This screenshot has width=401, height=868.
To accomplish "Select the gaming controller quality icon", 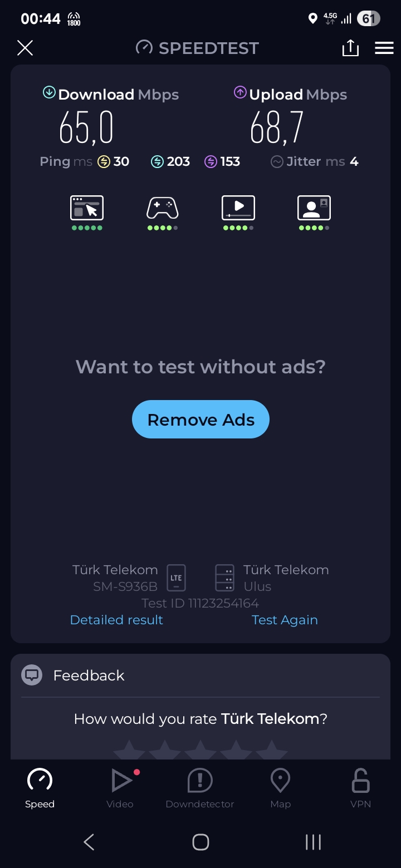I will coord(162,208).
